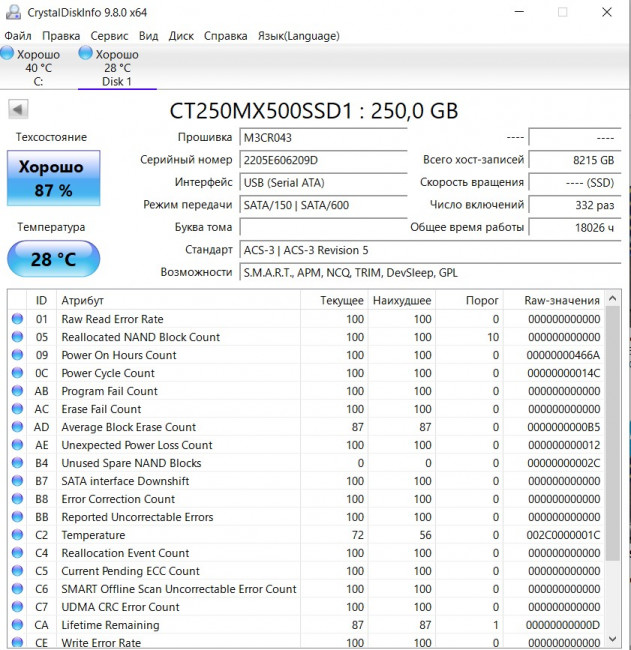Open the Справка menu
Screen dimensions: 631x650
point(226,36)
